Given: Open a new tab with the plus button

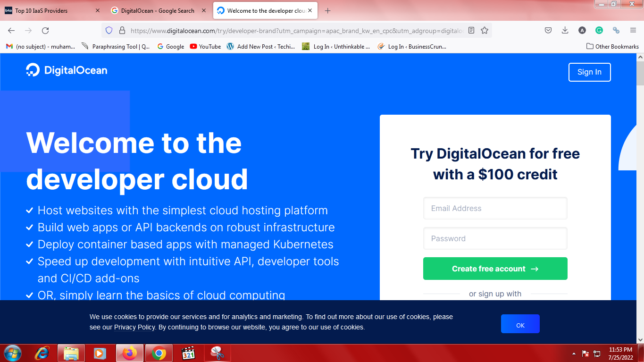Looking at the screenshot, I should pos(328,10).
